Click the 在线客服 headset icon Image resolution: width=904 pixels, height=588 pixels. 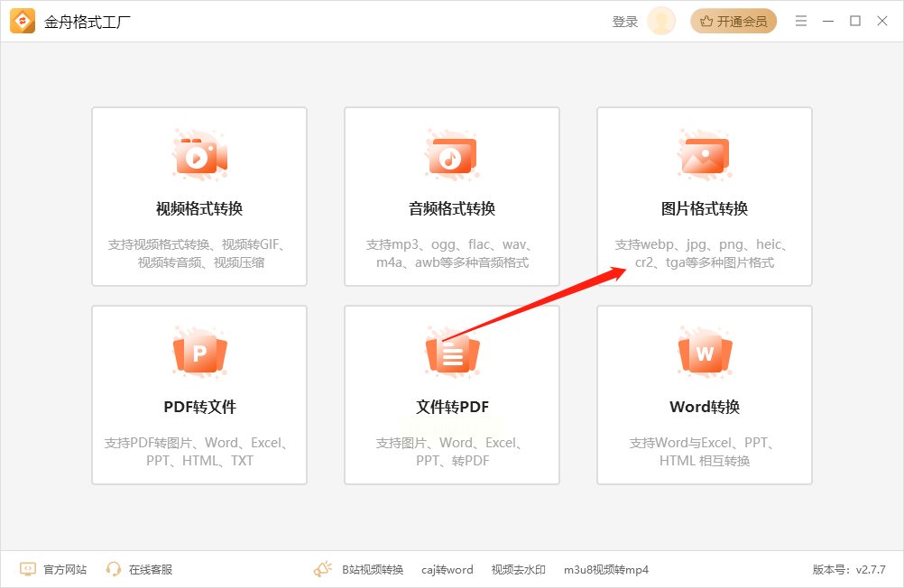tap(114, 569)
